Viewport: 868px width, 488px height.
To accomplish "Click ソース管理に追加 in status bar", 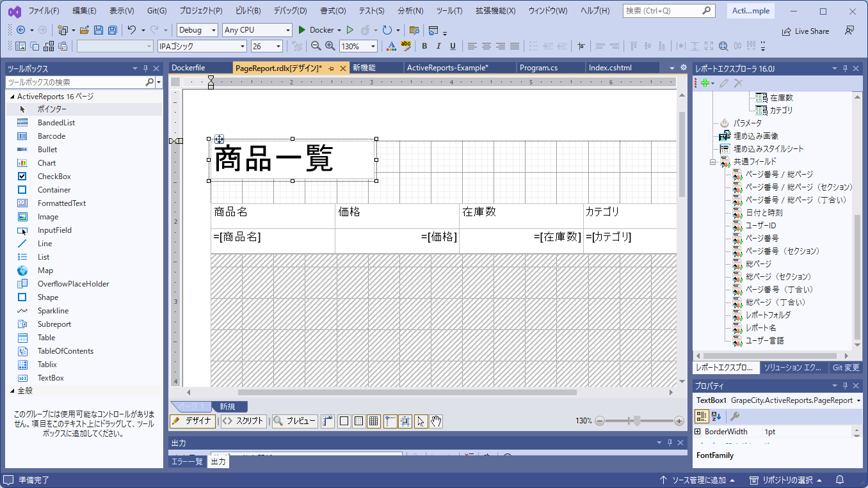I will coord(697,480).
